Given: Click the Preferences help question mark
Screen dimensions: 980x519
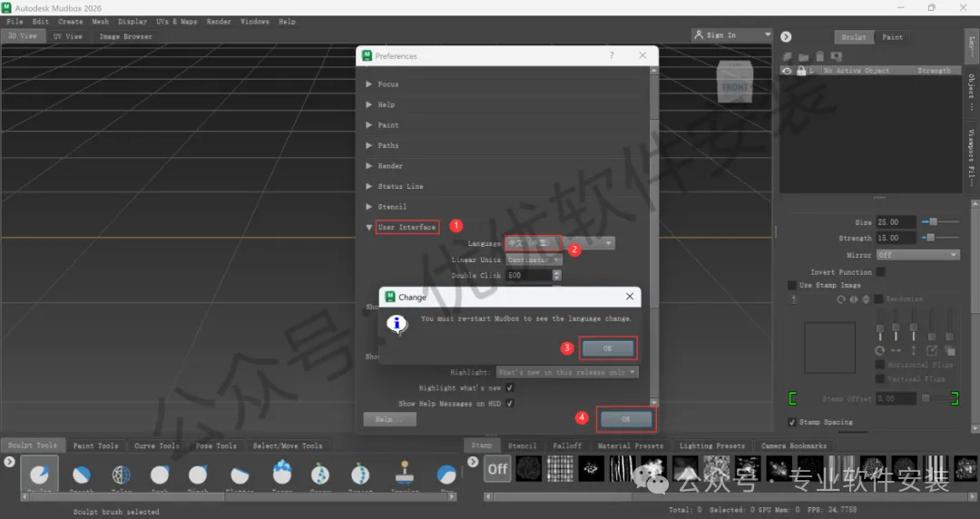Looking at the screenshot, I should pos(612,55).
